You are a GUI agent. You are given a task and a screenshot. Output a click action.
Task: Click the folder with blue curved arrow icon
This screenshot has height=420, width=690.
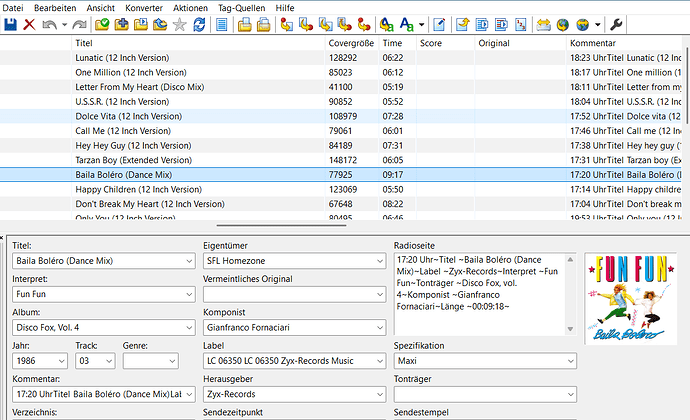pyautogui.click(x=160, y=25)
